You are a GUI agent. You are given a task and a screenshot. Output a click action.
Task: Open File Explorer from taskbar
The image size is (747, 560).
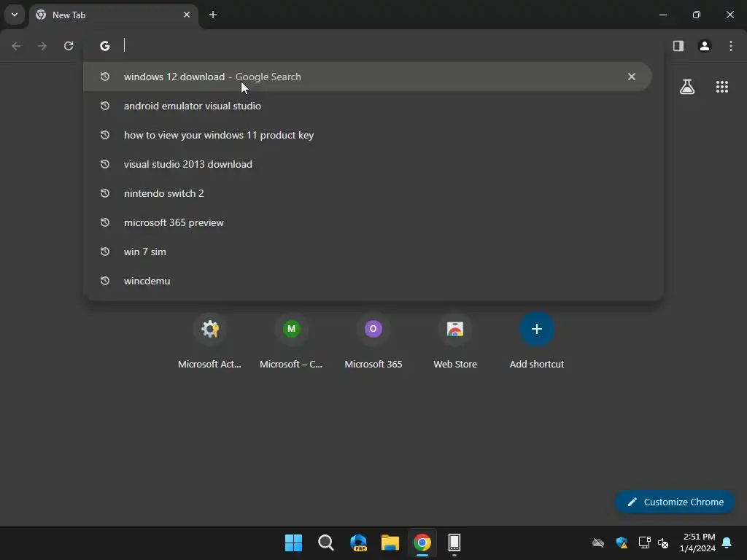(x=390, y=542)
